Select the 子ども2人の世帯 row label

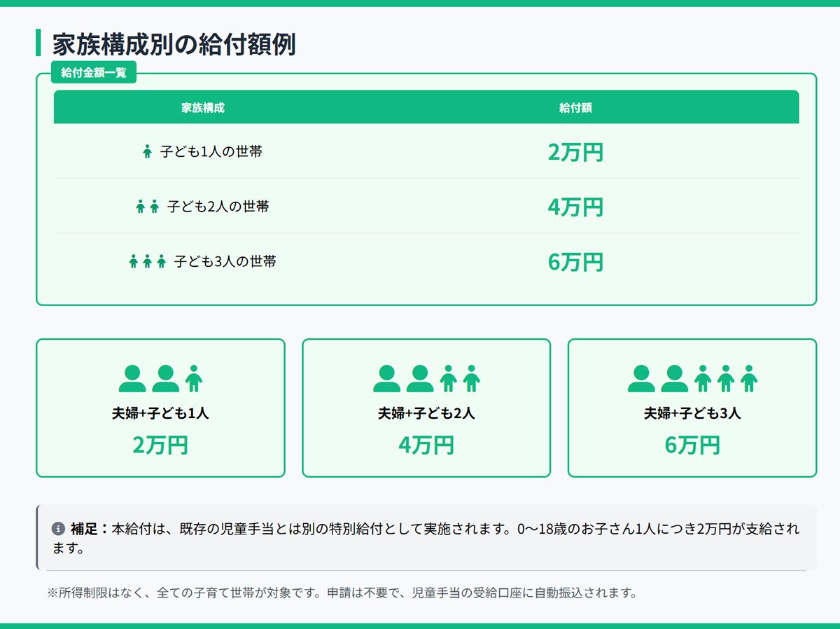[218, 207]
